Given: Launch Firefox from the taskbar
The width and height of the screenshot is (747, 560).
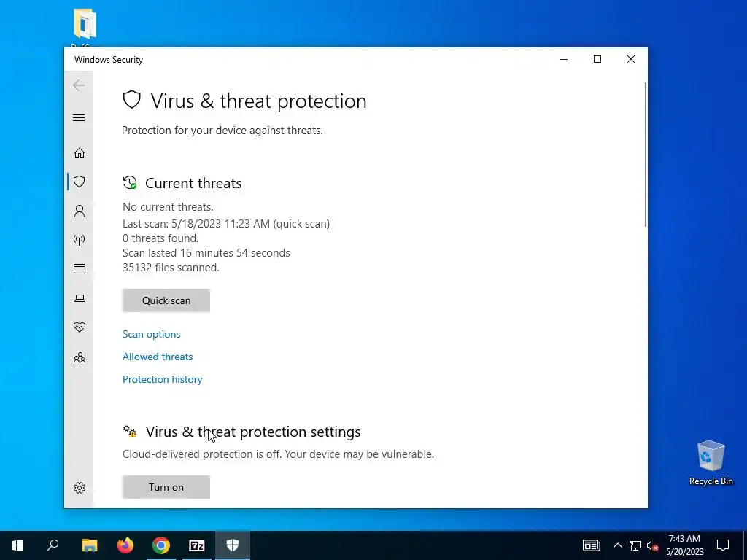Looking at the screenshot, I should click(x=125, y=545).
